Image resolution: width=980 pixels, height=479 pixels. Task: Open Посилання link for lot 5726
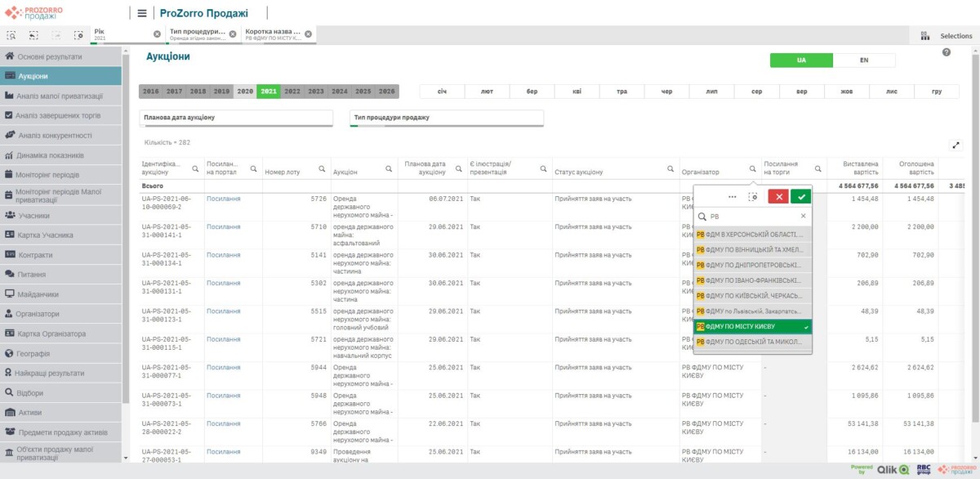(223, 199)
